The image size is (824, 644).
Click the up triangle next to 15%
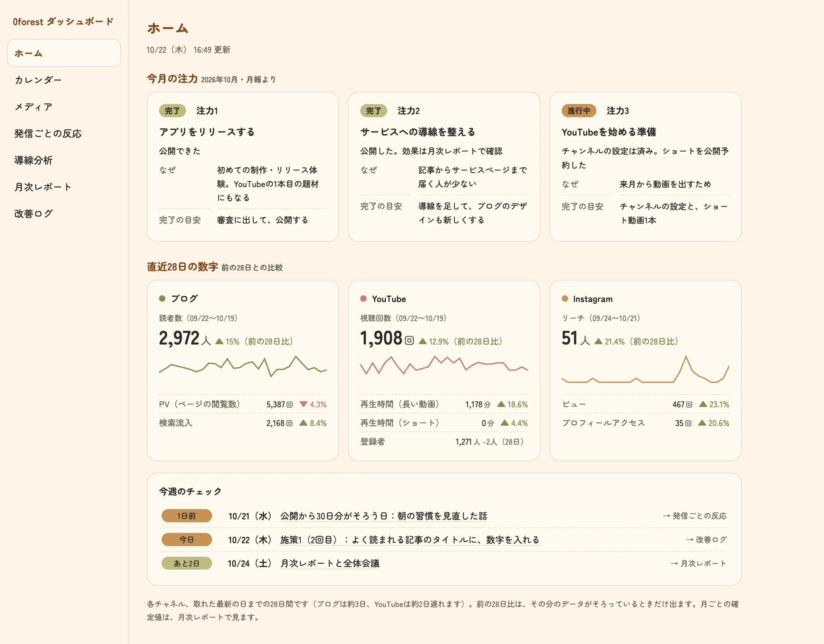point(219,341)
